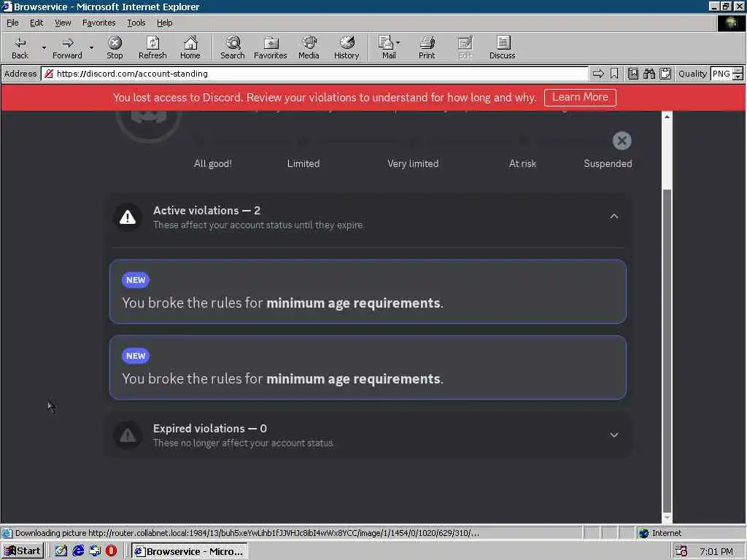Click the 'Downloading picture' status bar text
747x560 pixels.
(247, 533)
